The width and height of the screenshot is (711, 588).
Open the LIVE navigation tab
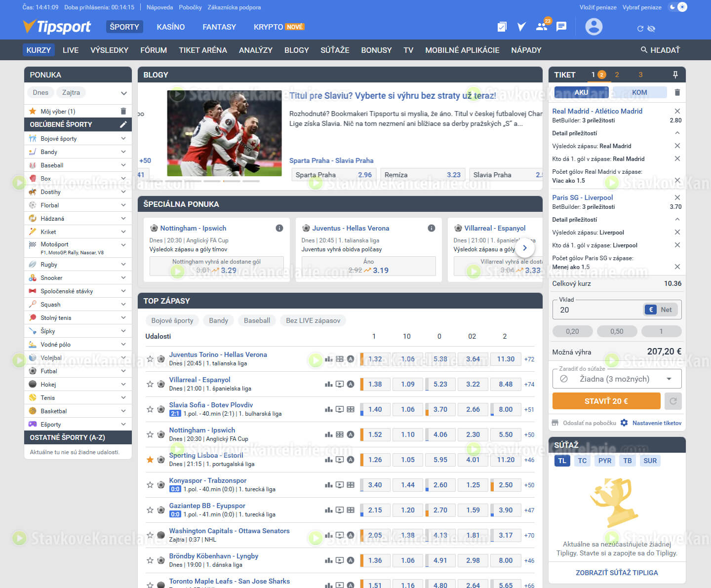pyautogui.click(x=71, y=50)
